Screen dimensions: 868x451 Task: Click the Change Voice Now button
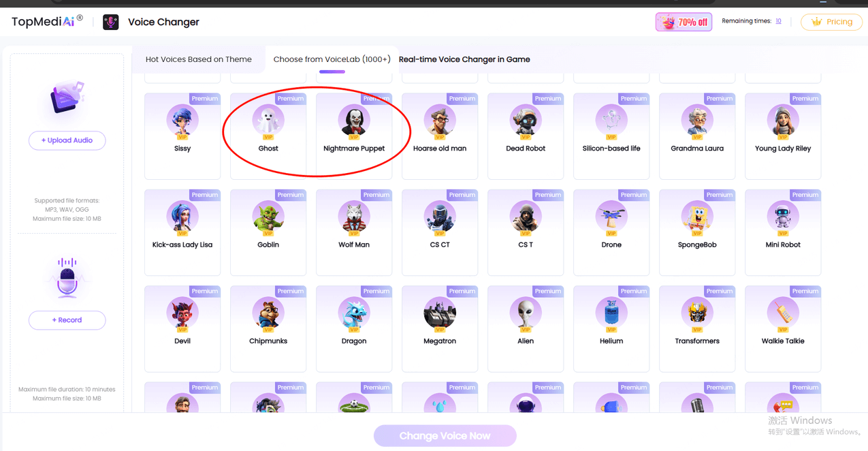(x=445, y=436)
